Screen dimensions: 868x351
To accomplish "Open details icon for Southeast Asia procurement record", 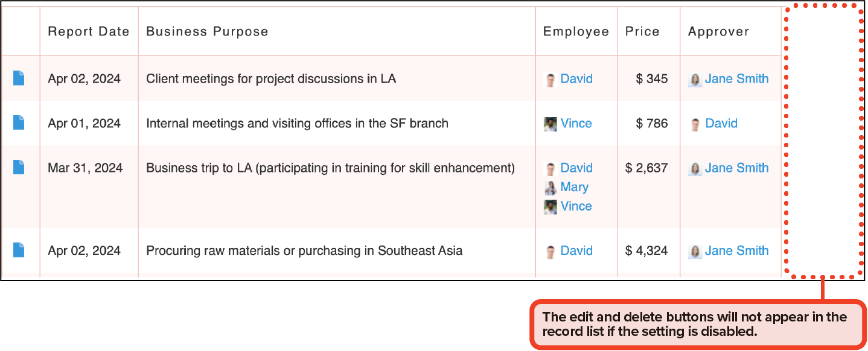I will click(x=19, y=250).
